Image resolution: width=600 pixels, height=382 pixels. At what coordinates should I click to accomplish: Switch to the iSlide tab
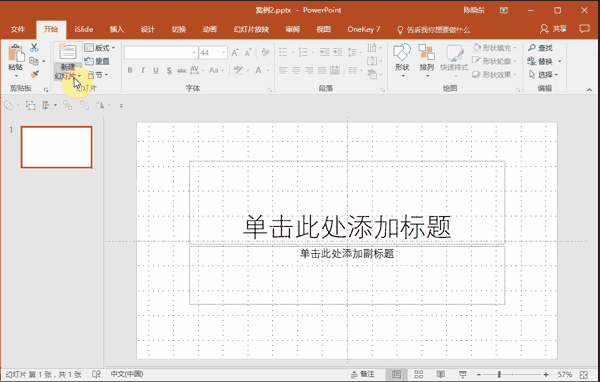click(x=83, y=29)
